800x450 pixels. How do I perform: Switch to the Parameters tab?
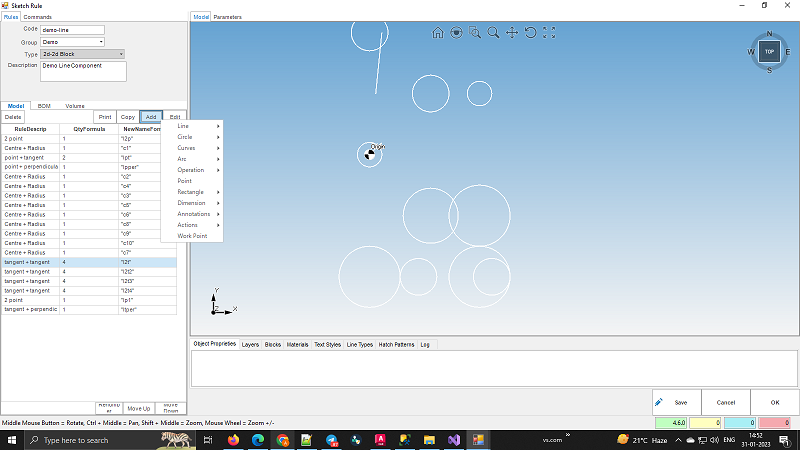(227, 17)
